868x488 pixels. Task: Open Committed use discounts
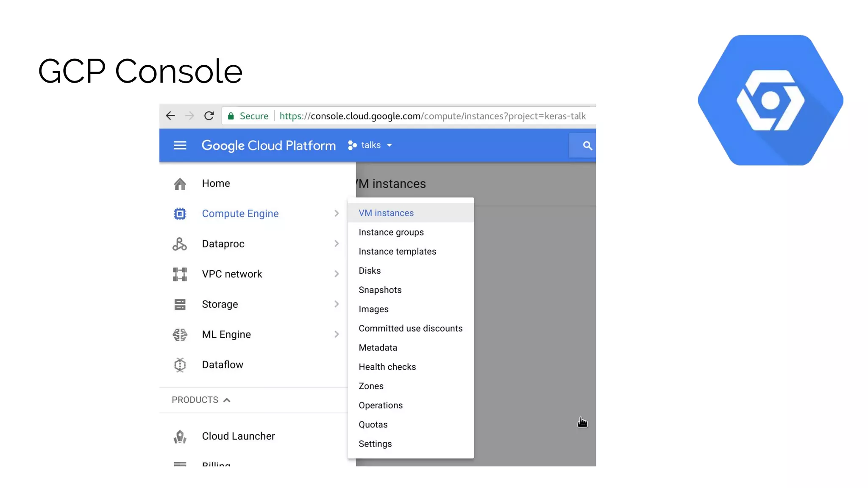click(x=411, y=328)
